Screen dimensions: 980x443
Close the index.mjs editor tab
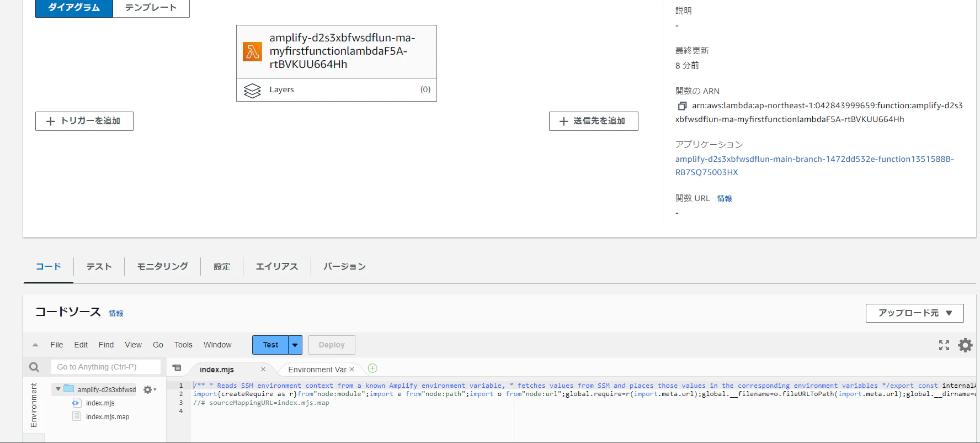(x=263, y=370)
